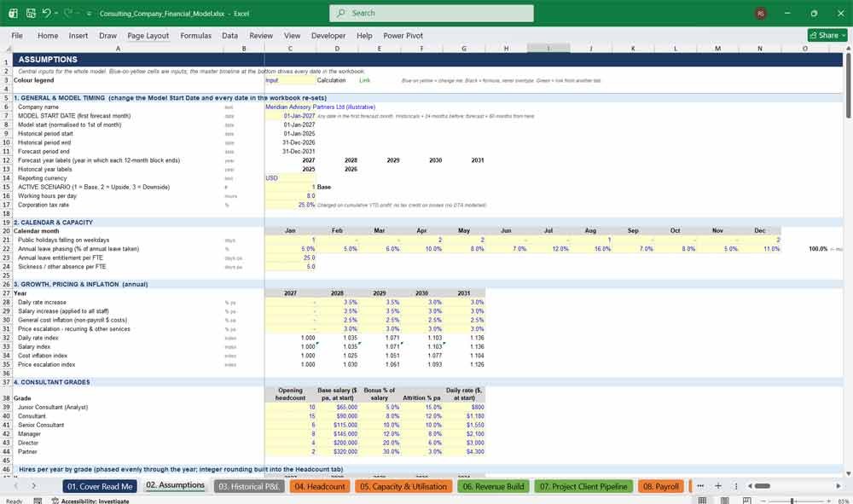Switch to the Insert ribbon tab

[x=78, y=35]
